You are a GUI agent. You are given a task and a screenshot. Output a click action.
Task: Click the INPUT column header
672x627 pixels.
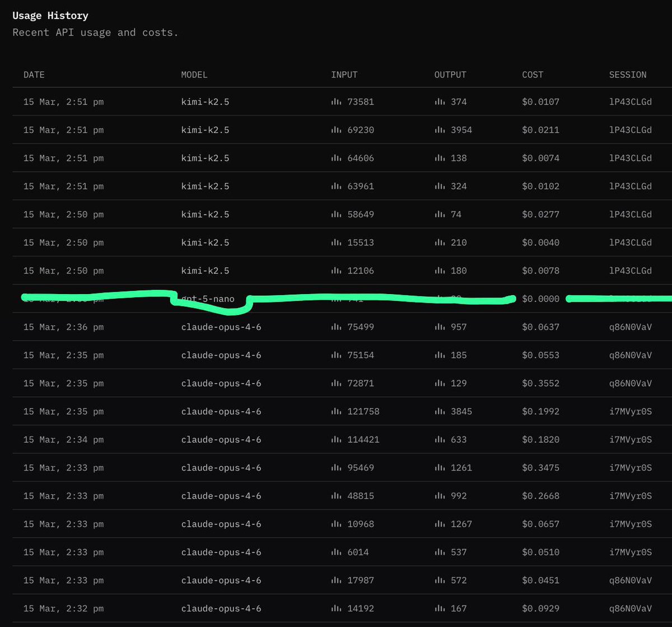[344, 75]
